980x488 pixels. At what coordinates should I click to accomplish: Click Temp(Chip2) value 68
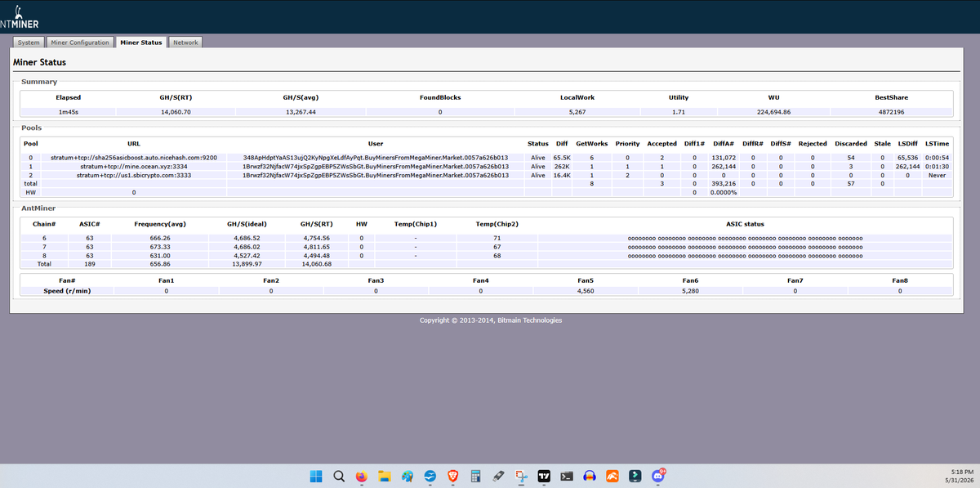tap(497, 255)
